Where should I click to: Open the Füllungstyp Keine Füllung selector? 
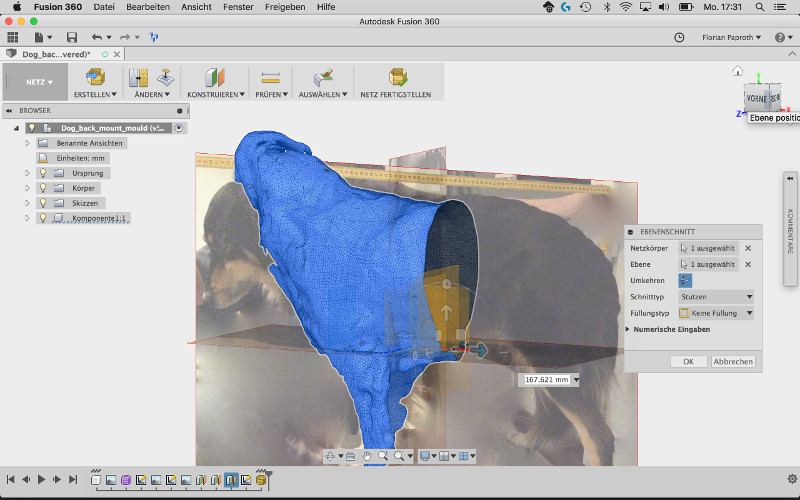716,313
